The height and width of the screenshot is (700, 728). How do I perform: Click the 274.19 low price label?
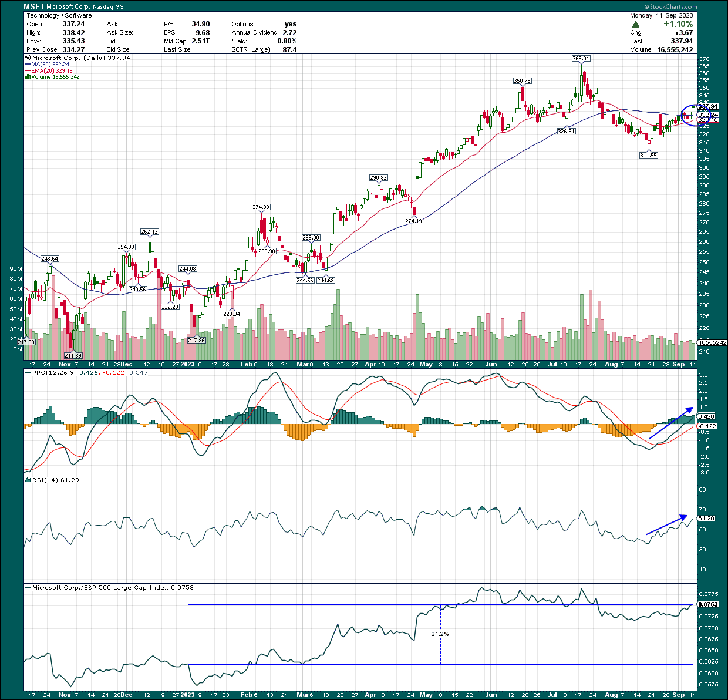click(413, 221)
